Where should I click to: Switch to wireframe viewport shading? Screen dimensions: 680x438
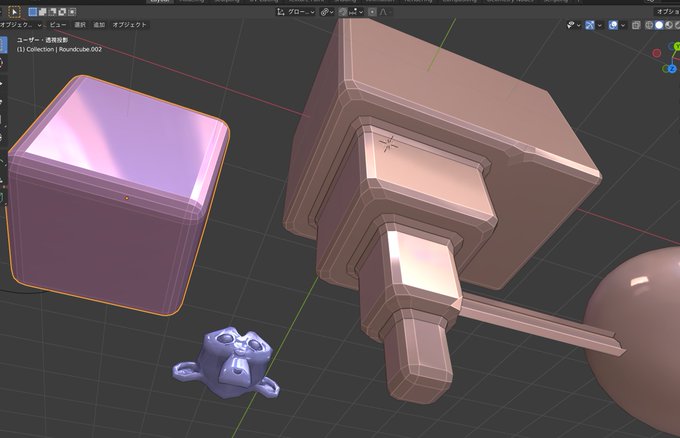click(x=649, y=25)
